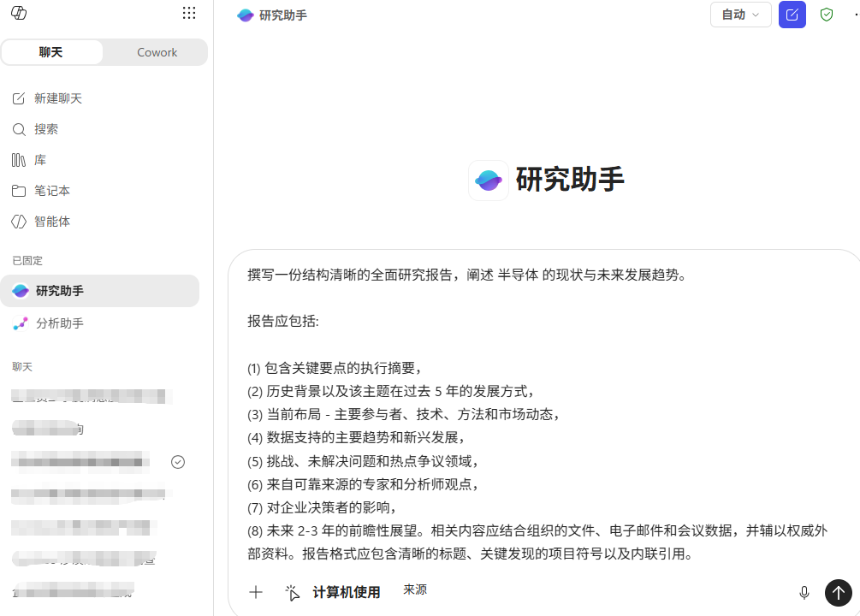
Task: Click line (4) 数据支持的主要趋势和新兴发展
Action: click(357, 438)
